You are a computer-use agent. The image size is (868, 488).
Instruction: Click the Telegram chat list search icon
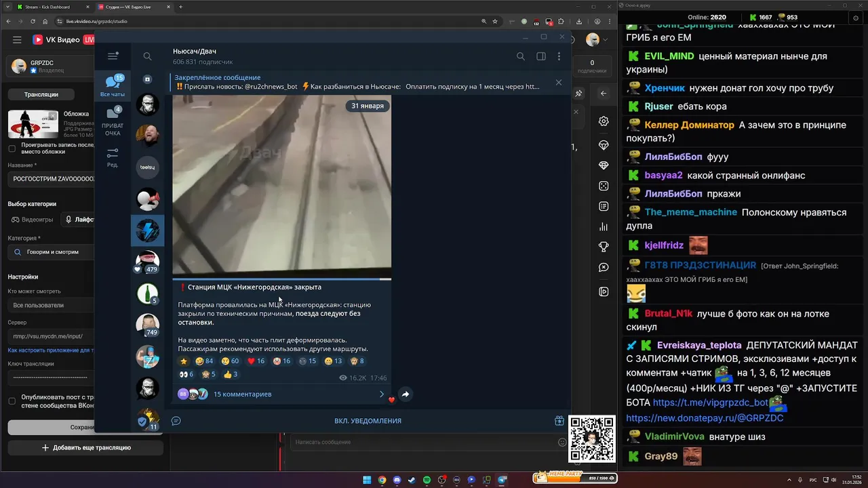click(147, 56)
